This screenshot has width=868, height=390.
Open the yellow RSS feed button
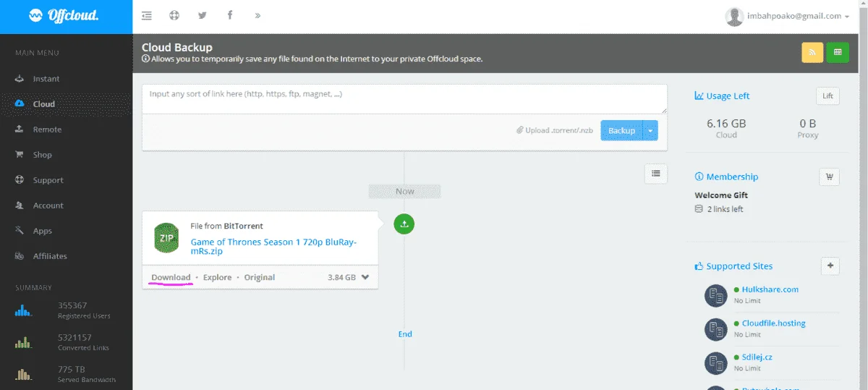(812, 53)
